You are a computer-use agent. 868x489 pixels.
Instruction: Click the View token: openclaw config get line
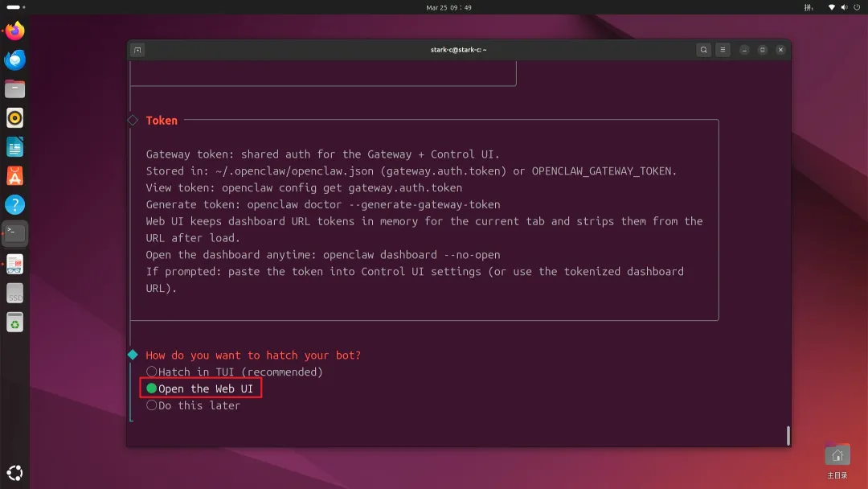click(304, 187)
